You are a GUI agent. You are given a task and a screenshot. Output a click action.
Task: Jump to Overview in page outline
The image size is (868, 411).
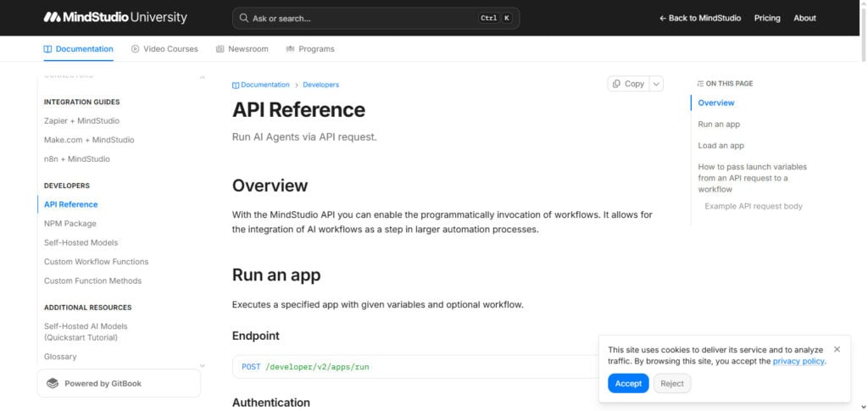coord(715,103)
